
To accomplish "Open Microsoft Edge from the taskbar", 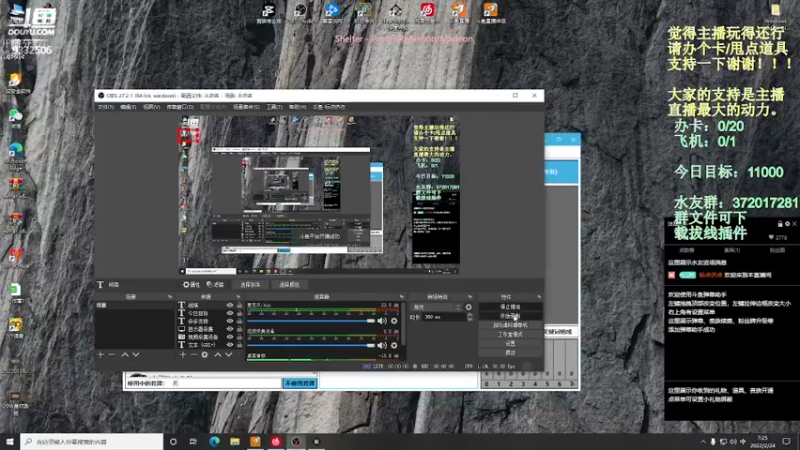I will (x=214, y=441).
